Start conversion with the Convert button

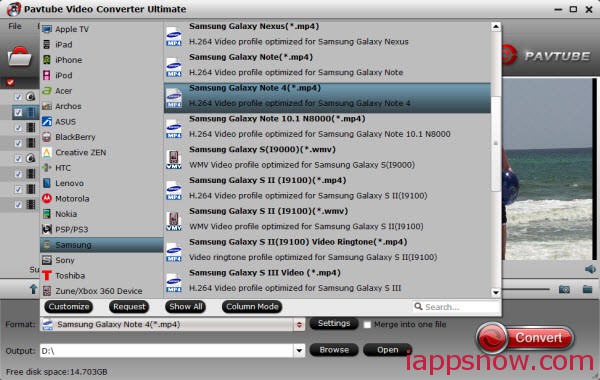coord(525,338)
